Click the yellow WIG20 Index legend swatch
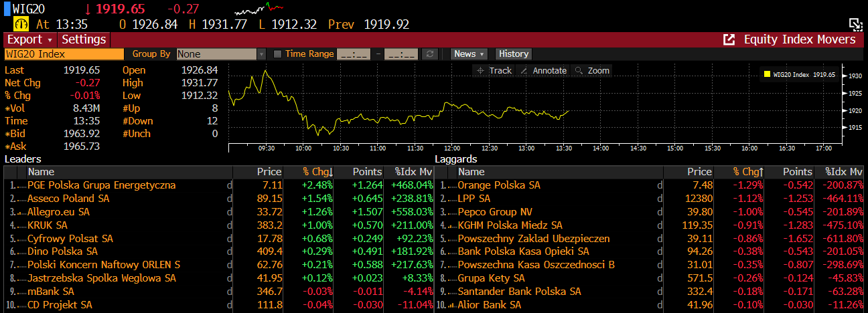The width and height of the screenshot is (868, 313). click(x=767, y=75)
